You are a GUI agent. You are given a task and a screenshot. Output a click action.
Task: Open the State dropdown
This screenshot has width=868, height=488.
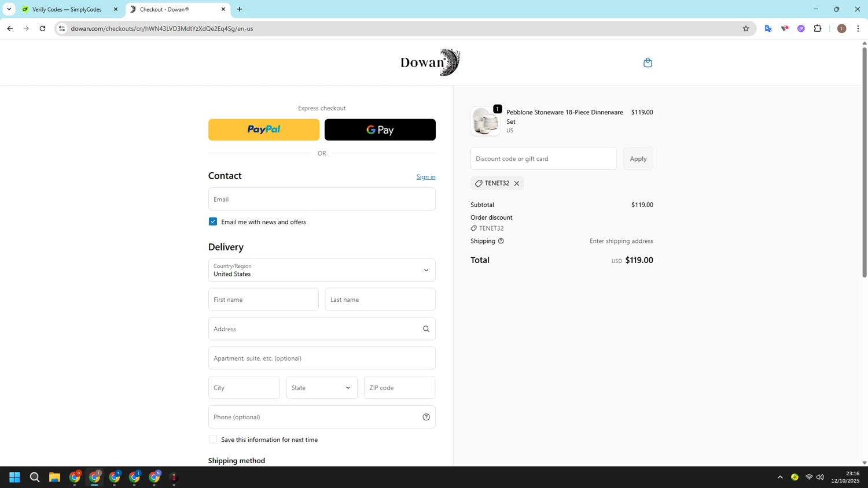(x=322, y=387)
